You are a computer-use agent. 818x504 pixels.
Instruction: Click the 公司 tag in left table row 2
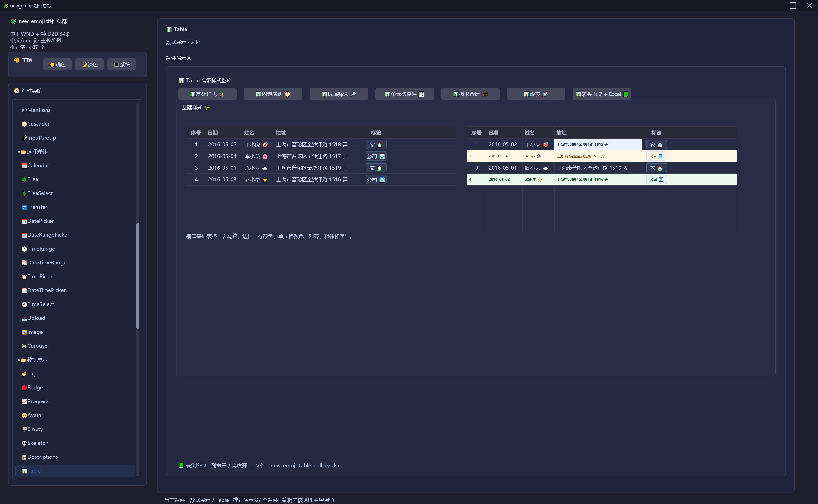[x=376, y=156]
